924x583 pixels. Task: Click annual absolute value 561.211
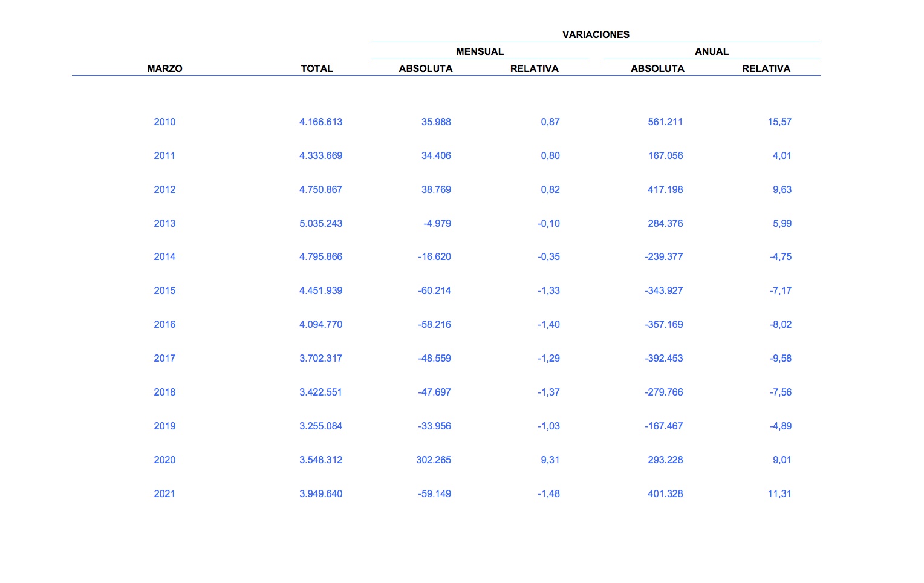tap(665, 122)
